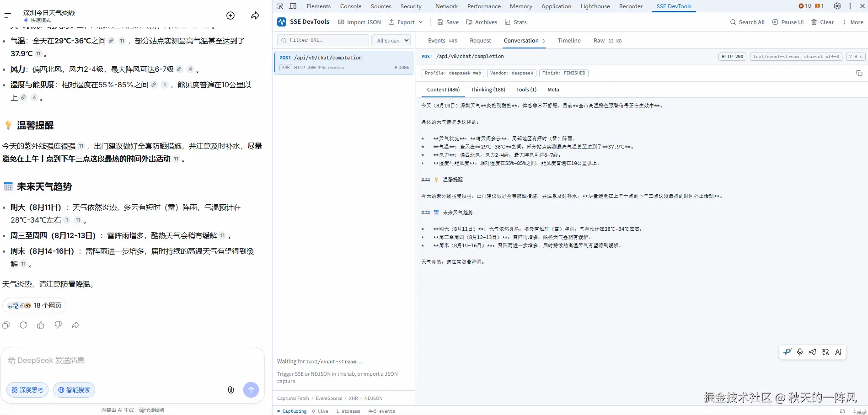Toggle Pause UI in SSE DevTools

click(x=788, y=22)
